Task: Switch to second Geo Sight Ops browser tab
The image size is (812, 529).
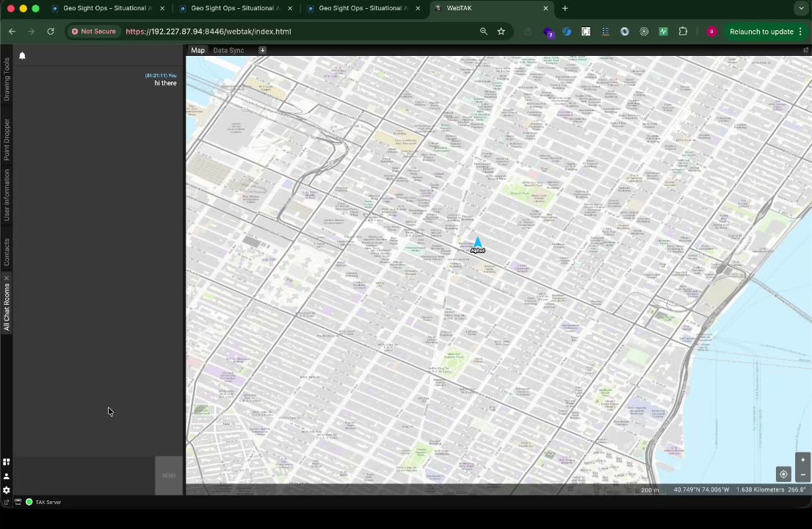Action: tap(235, 8)
